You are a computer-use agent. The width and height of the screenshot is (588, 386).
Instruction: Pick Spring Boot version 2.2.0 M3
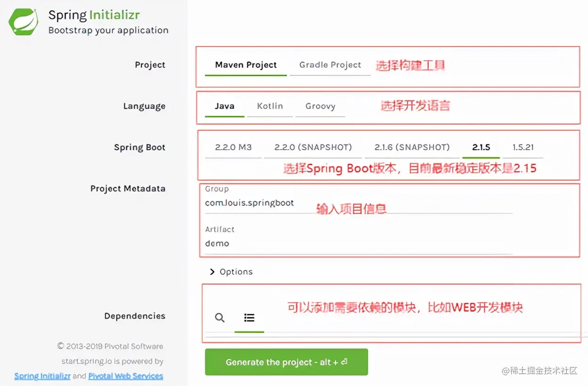233,147
